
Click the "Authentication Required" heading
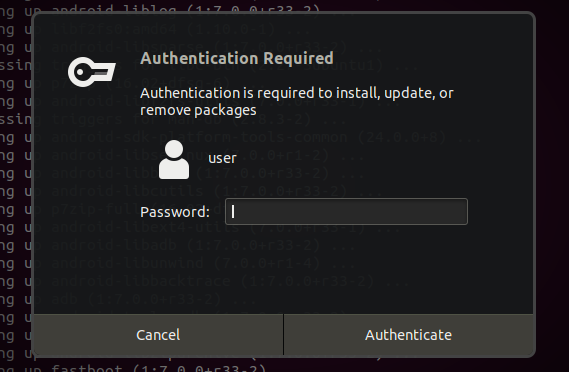[237, 58]
